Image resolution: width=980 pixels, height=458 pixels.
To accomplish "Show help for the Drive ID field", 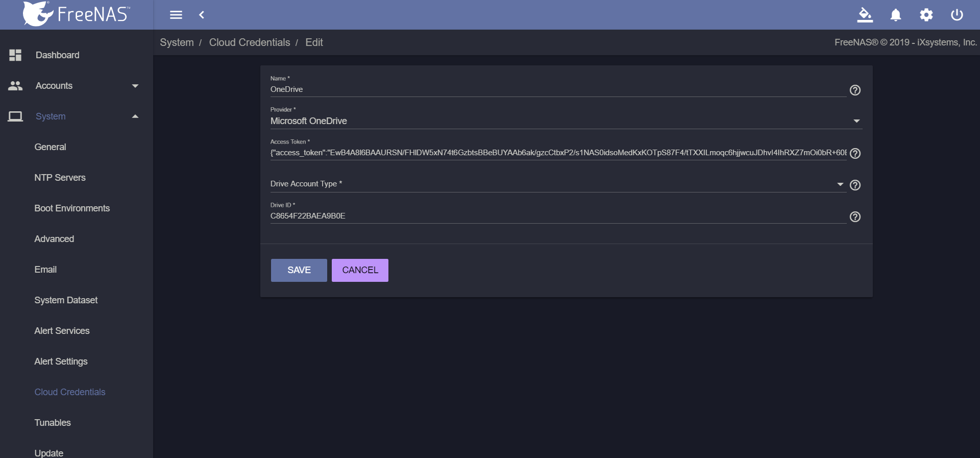I will [855, 216].
